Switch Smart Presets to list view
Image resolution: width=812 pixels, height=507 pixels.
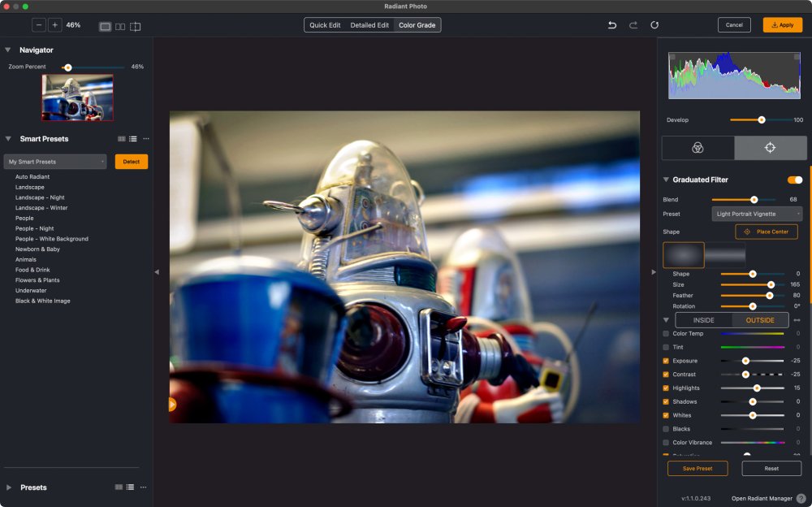click(x=132, y=139)
